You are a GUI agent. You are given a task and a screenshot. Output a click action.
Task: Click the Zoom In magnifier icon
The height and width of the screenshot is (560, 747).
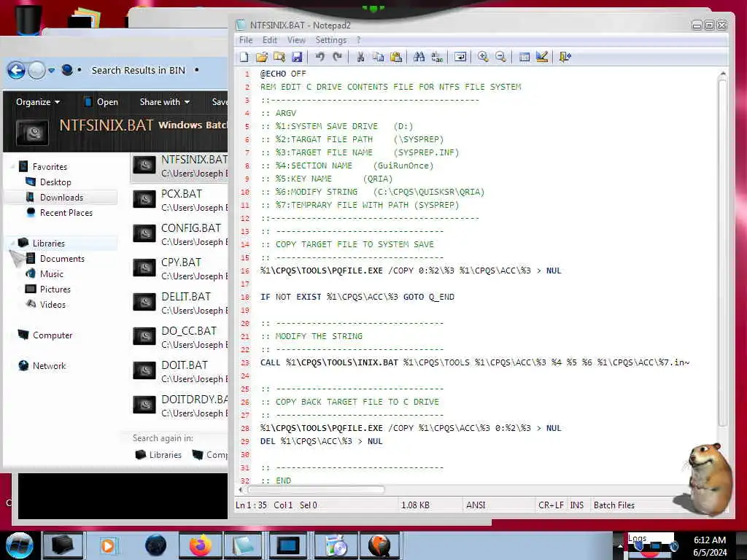pos(483,57)
